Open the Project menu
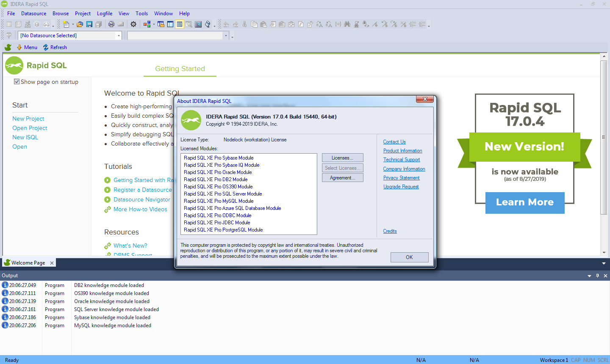610x364 pixels. [83, 14]
